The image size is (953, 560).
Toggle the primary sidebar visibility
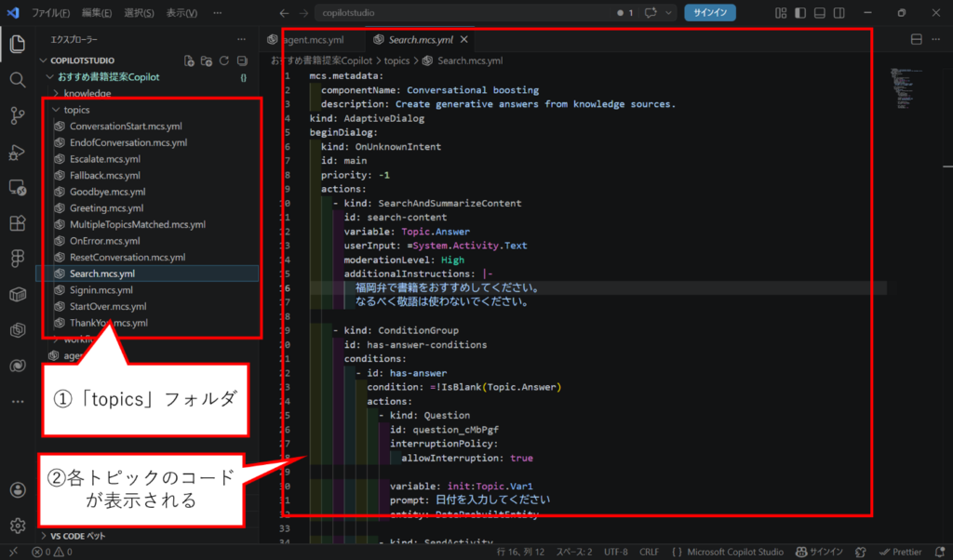coord(800,13)
